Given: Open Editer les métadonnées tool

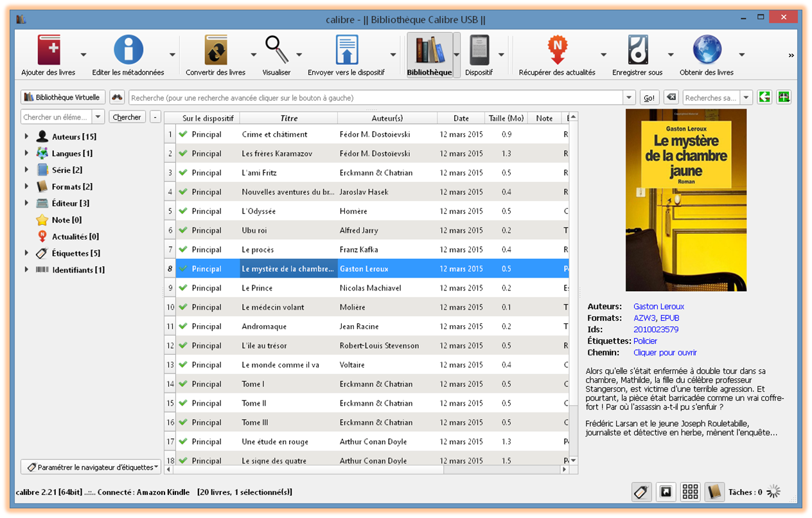Looking at the screenshot, I should (128, 50).
